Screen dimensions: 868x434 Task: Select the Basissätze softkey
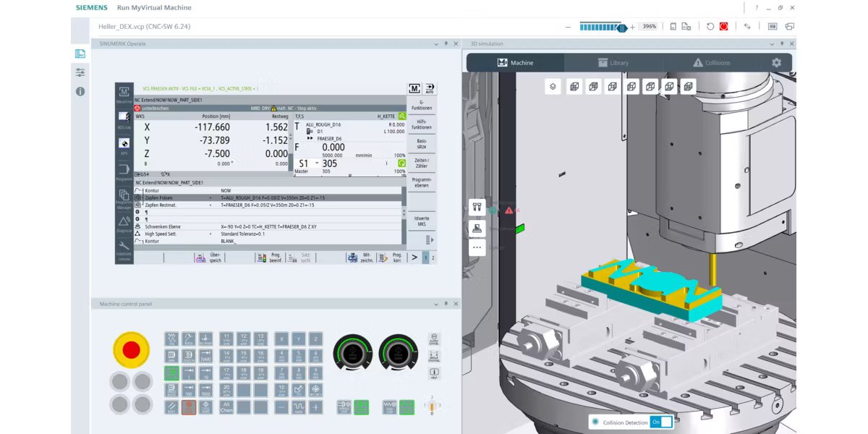click(422, 143)
